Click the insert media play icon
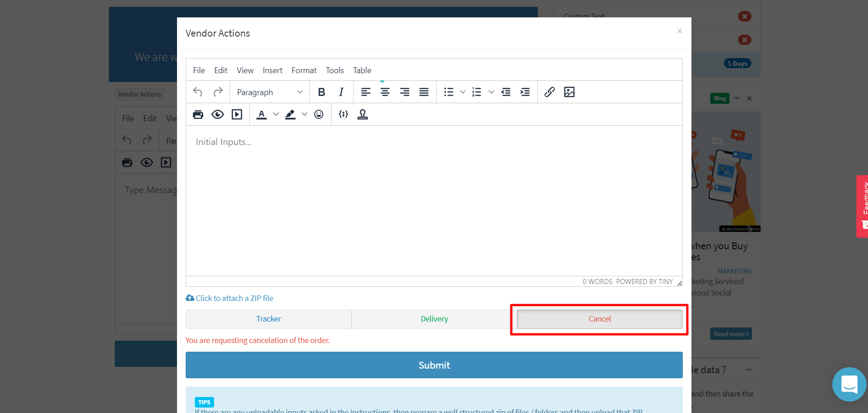 (237, 114)
